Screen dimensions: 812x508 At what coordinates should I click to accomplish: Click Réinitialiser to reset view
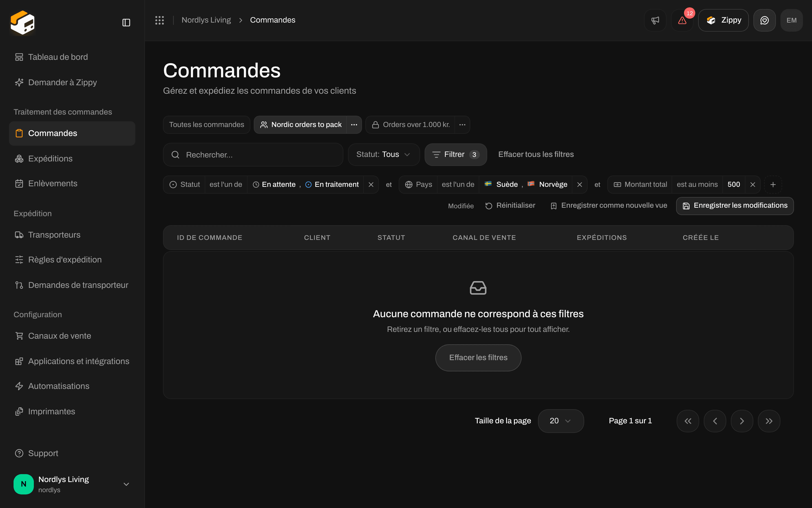(x=510, y=206)
